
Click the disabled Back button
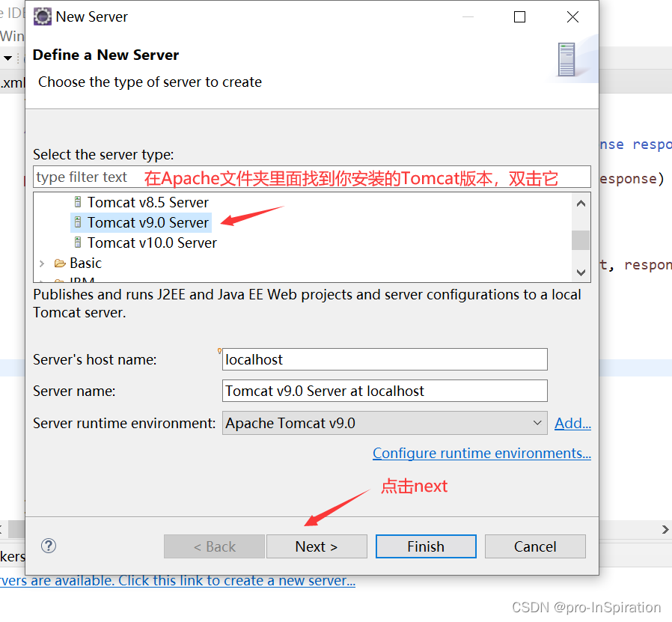click(x=214, y=546)
